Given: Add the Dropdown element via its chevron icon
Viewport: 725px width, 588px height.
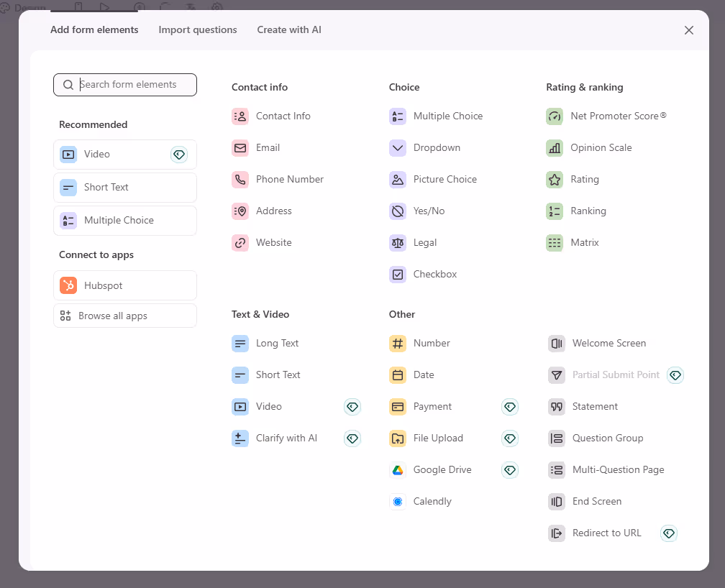Looking at the screenshot, I should (398, 148).
